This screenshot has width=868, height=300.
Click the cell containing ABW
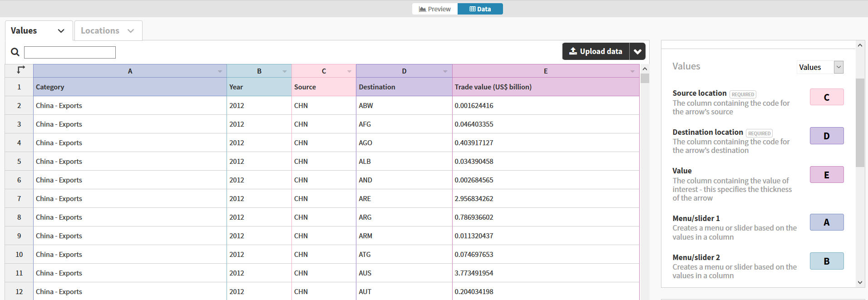404,105
